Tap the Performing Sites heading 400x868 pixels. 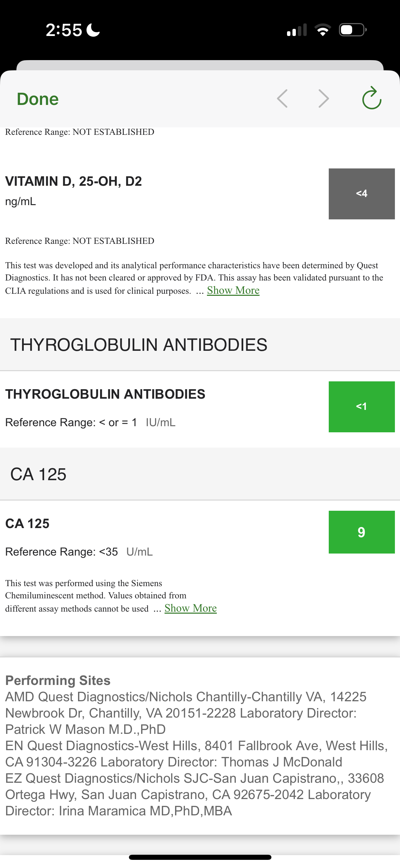click(58, 680)
